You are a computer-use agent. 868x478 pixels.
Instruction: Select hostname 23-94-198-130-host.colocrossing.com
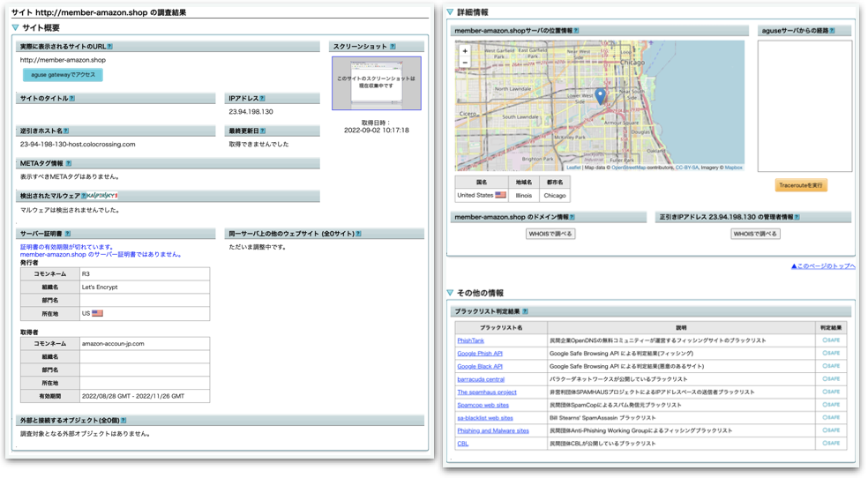[78, 145]
